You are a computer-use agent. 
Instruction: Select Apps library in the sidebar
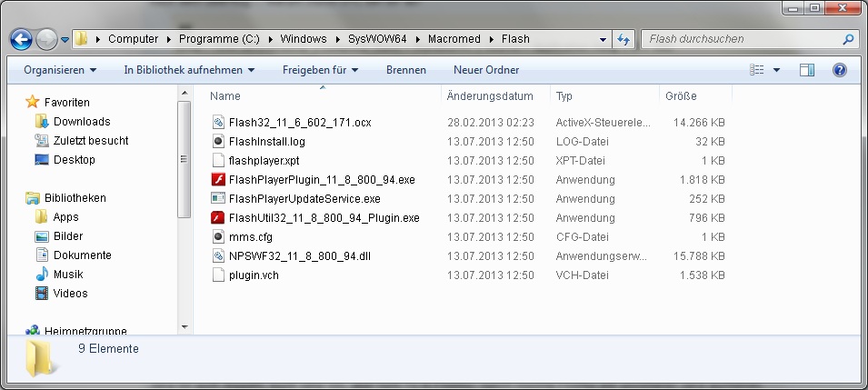pos(65,217)
